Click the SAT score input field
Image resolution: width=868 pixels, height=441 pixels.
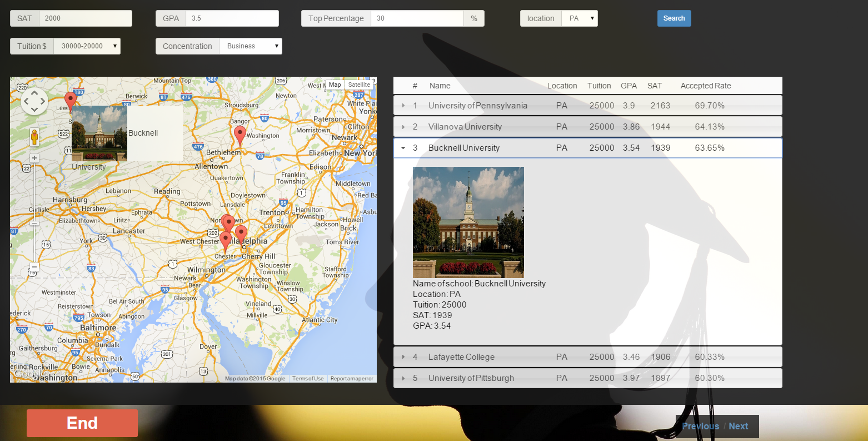click(x=86, y=18)
